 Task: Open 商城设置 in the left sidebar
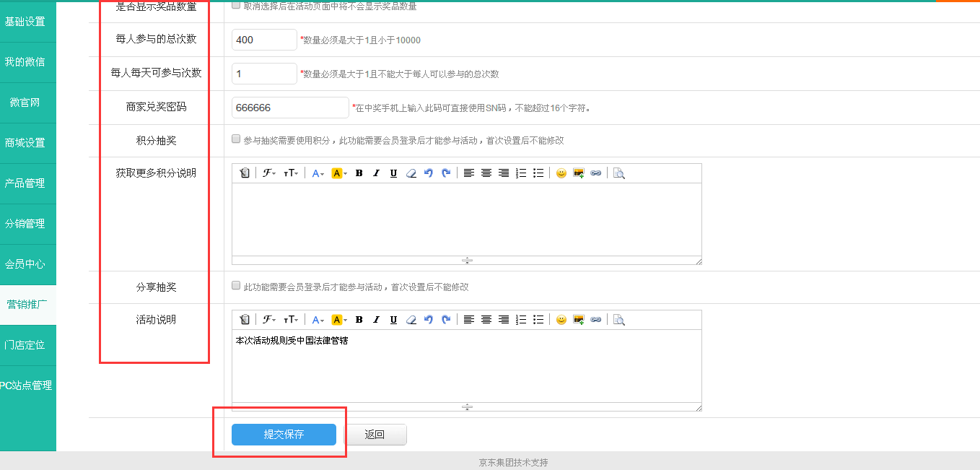[25, 143]
